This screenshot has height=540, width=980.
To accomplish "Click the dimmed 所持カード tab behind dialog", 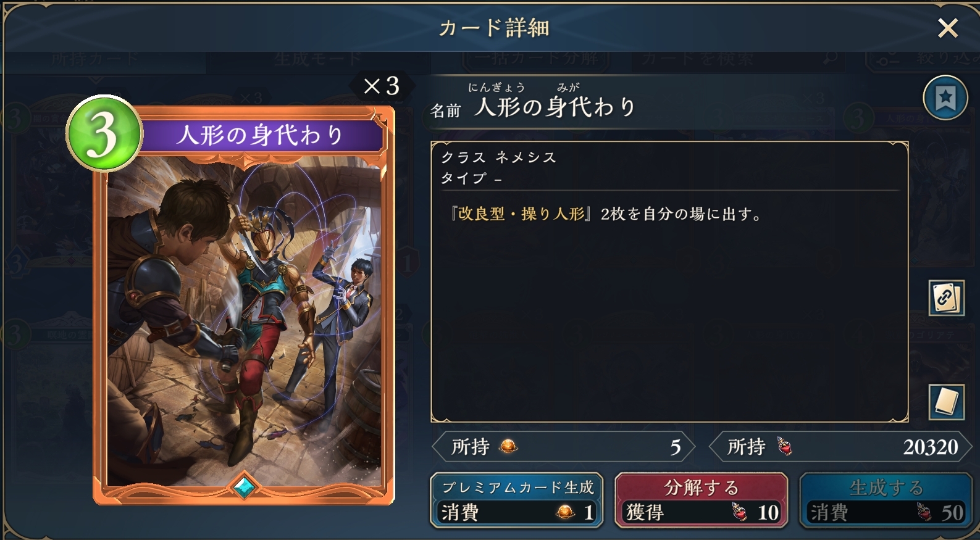I will [94, 59].
